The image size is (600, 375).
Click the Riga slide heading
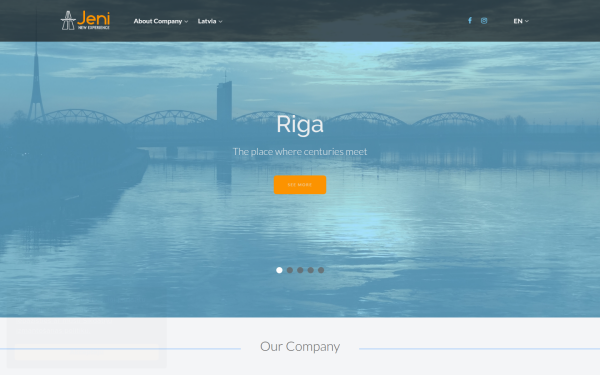(300, 125)
